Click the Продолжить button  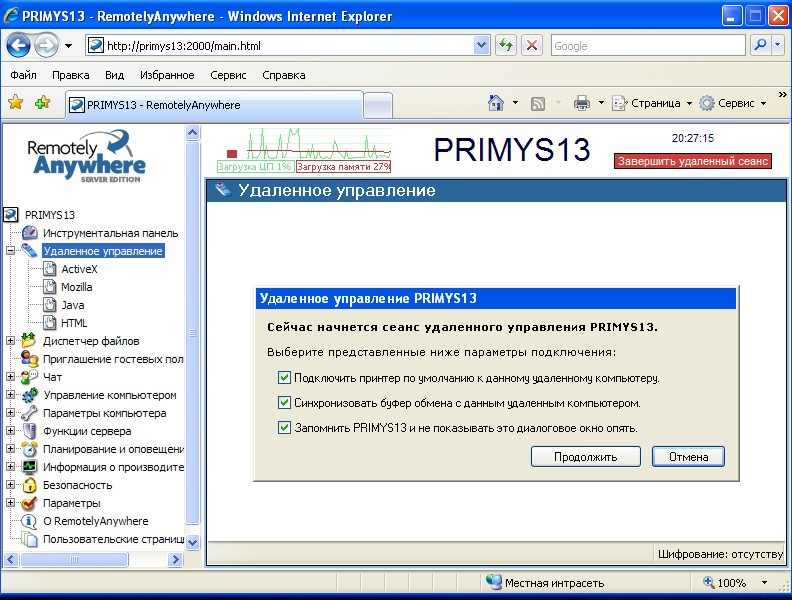click(x=585, y=457)
